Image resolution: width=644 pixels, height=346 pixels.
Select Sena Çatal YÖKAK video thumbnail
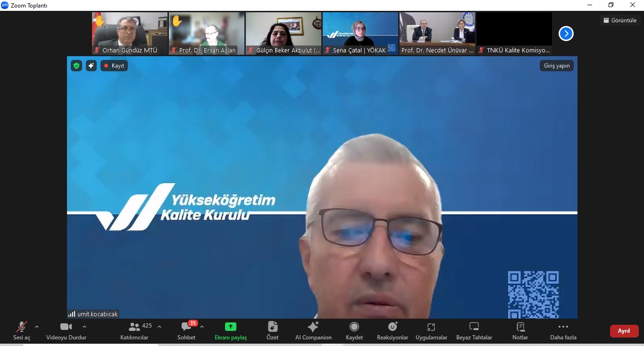[360, 33]
